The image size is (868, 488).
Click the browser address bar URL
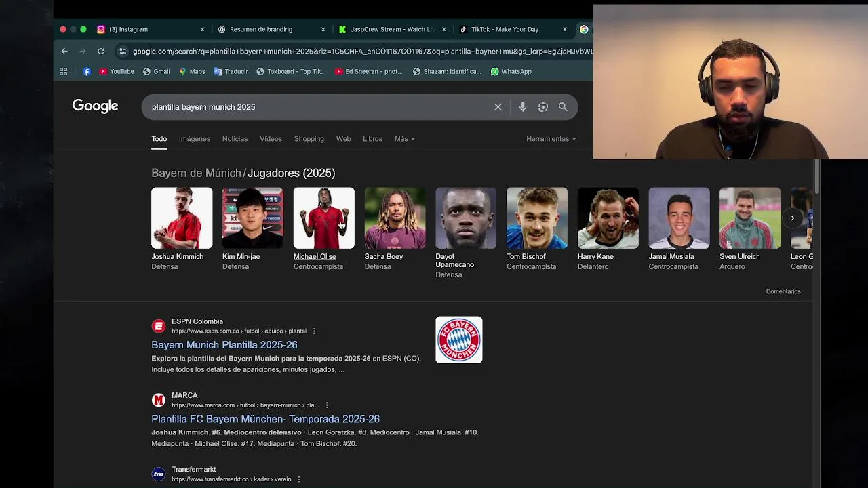tap(362, 51)
